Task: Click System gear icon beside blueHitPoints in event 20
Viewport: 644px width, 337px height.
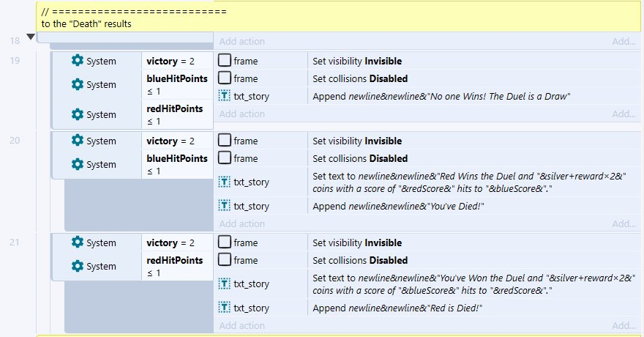Action: [x=77, y=164]
